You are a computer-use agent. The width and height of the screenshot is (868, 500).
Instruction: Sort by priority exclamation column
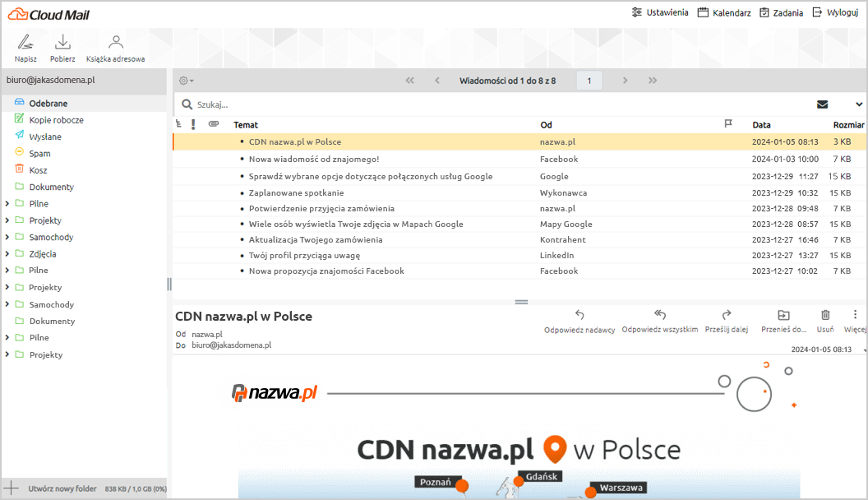(x=193, y=124)
